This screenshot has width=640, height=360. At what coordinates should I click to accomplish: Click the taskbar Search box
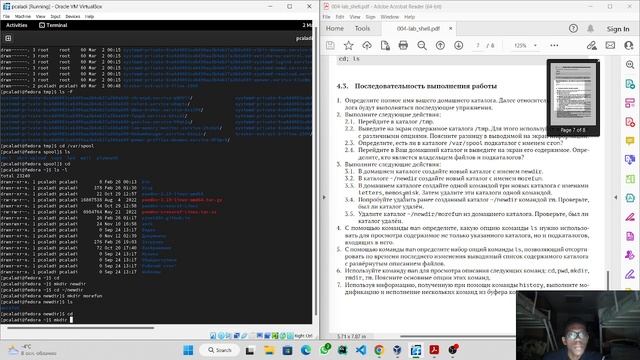(220, 350)
